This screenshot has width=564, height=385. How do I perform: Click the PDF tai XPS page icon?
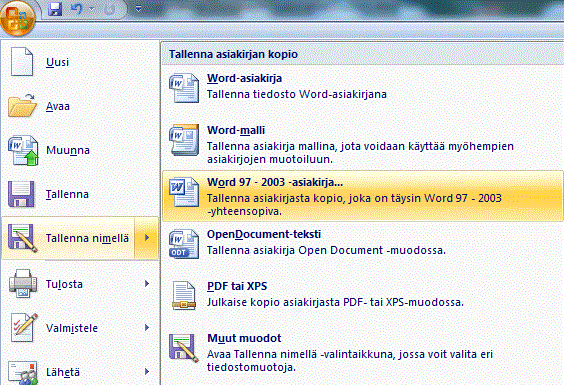coord(184,296)
